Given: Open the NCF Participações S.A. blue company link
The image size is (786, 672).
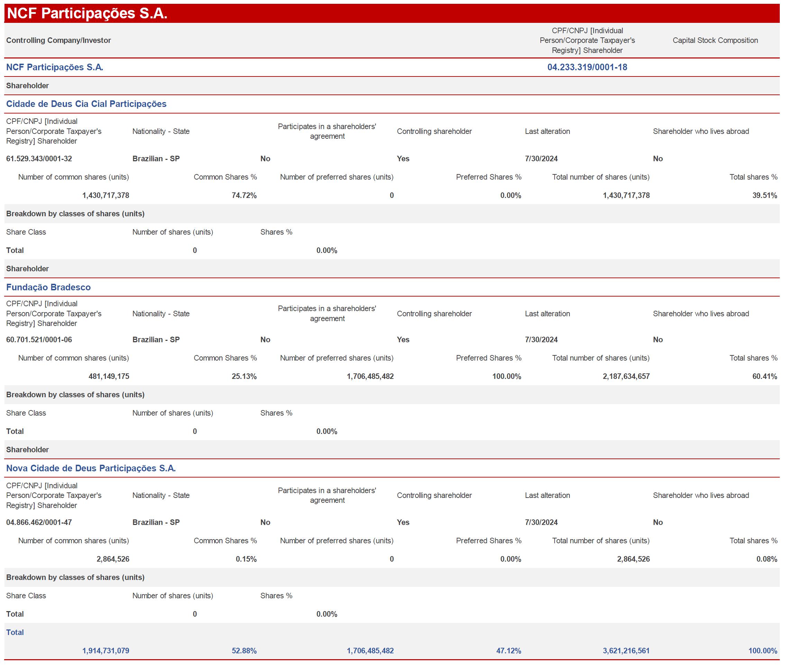Looking at the screenshot, I should pos(55,67).
